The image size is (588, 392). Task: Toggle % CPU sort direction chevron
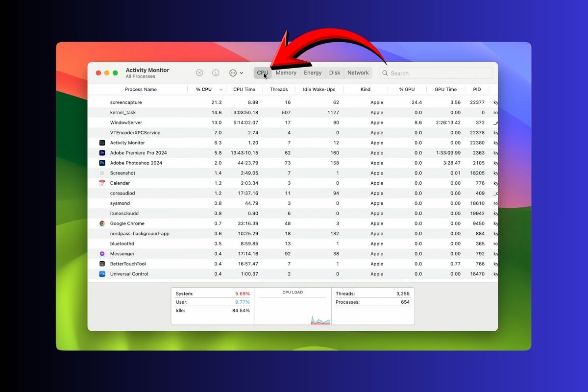221,90
